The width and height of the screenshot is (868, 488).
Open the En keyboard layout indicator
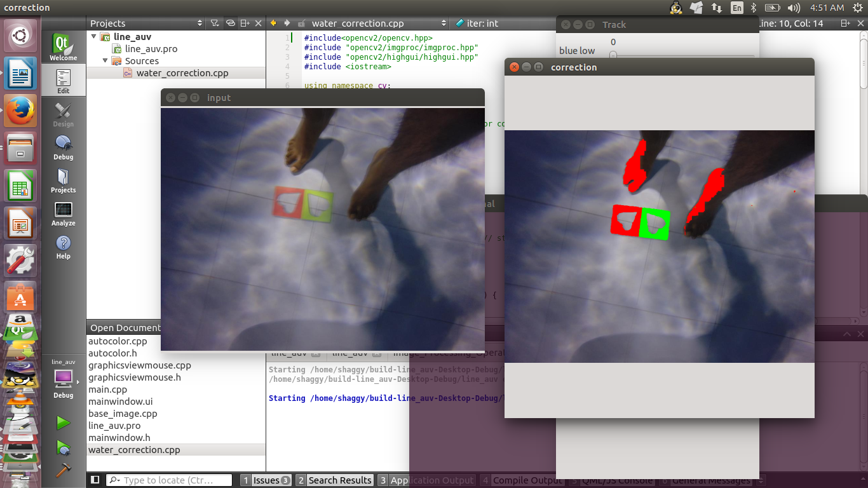(x=736, y=8)
